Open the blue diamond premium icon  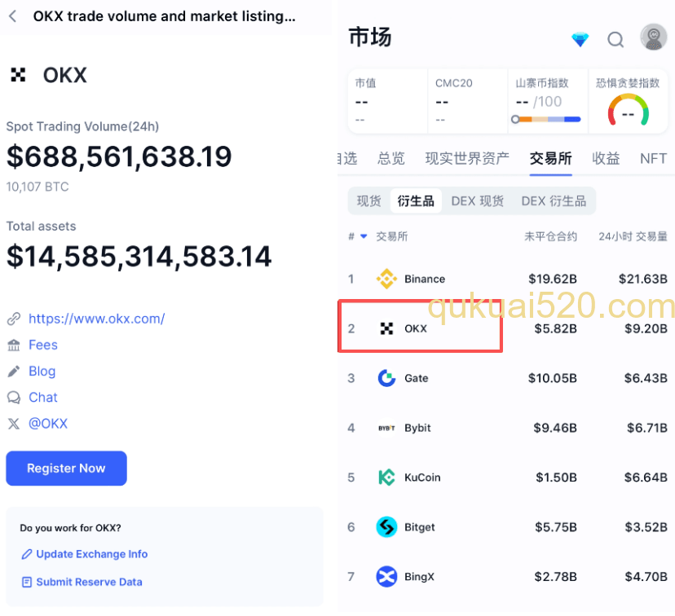pos(580,39)
